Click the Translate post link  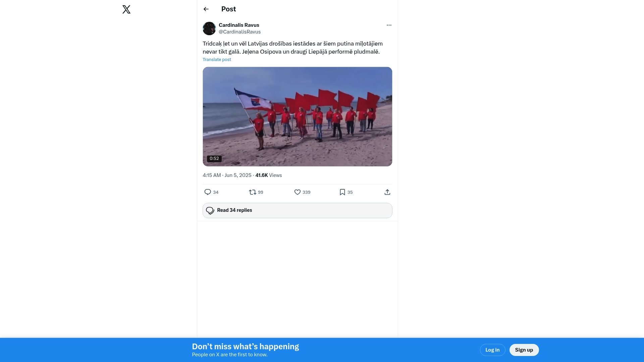pos(217,60)
